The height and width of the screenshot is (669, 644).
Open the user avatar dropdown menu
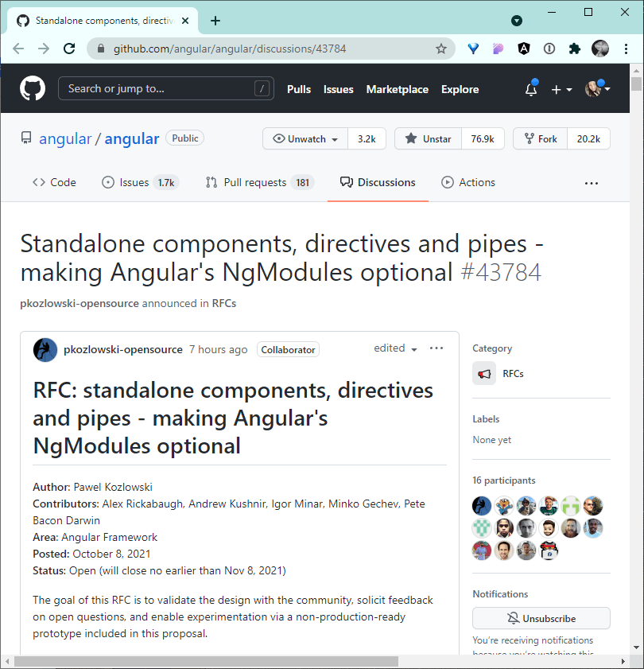(598, 89)
